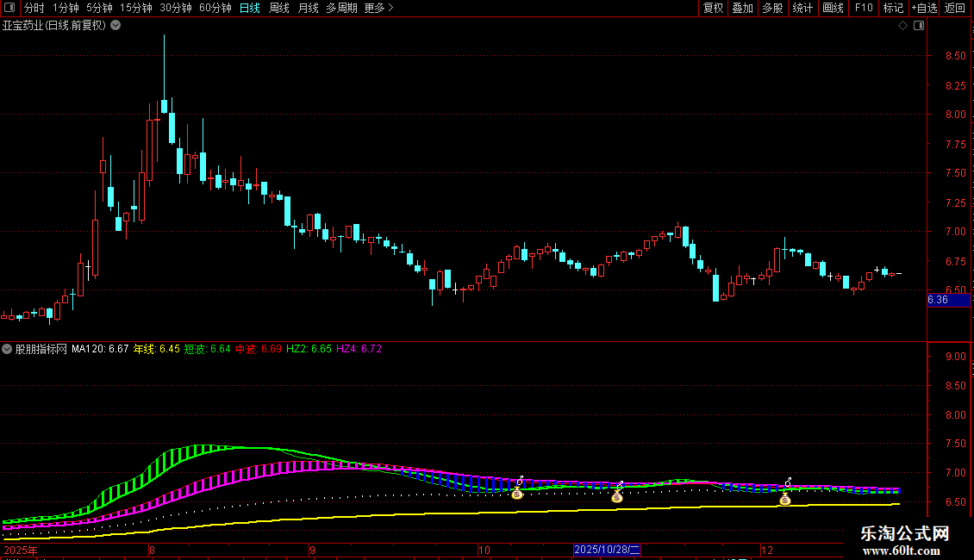Screen dimensions: 974x560
Task: Click the second money bag signal icon
Action: tap(617, 496)
